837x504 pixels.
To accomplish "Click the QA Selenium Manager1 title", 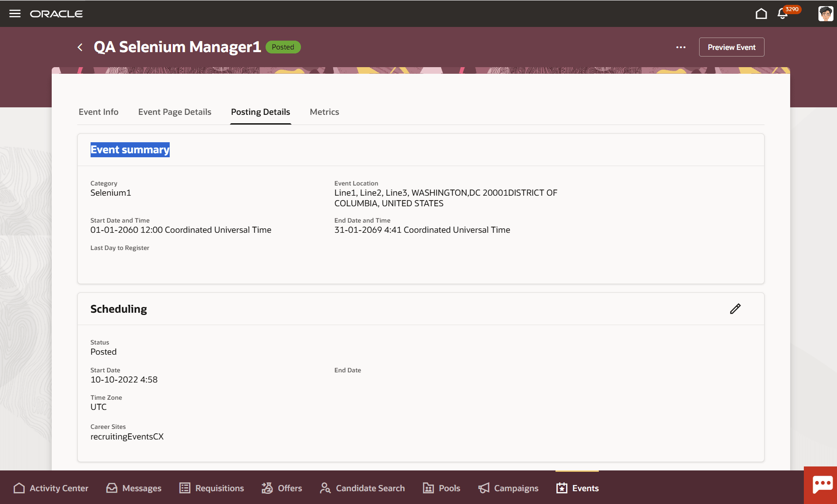I will (177, 47).
